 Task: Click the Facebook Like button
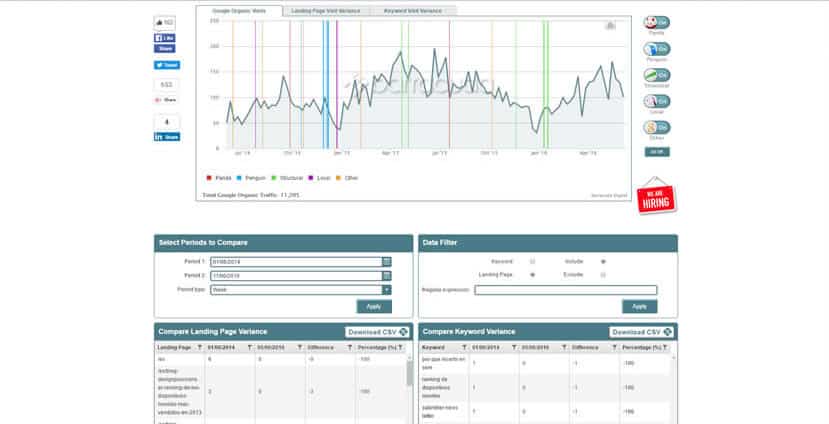[164, 38]
